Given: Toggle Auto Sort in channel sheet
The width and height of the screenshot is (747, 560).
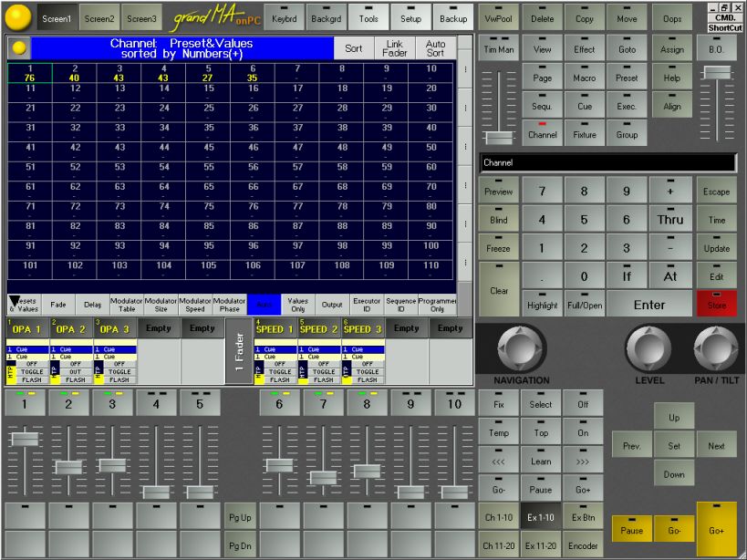Looking at the screenshot, I should click(435, 48).
